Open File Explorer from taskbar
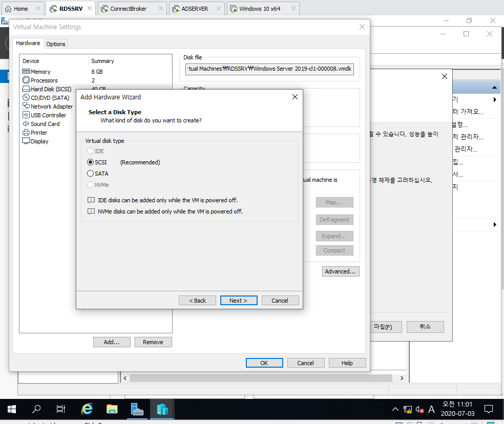 coord(112,409)
